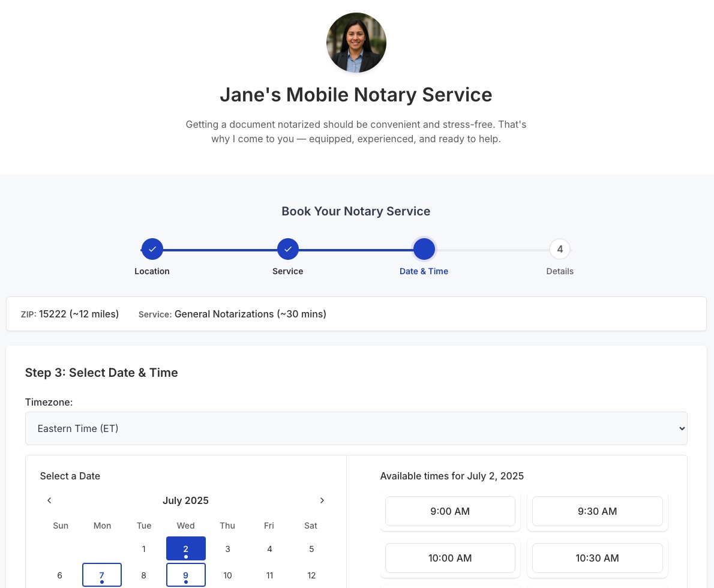Select July 9 on the calendar

[186, 575]
